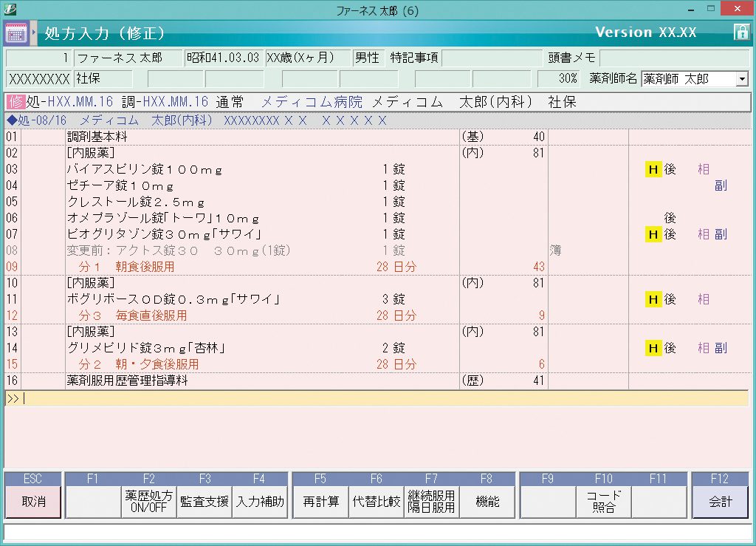756x546 pixels.
Task: Click the [内服薬] header on line 13
Action: pos(91,332)
